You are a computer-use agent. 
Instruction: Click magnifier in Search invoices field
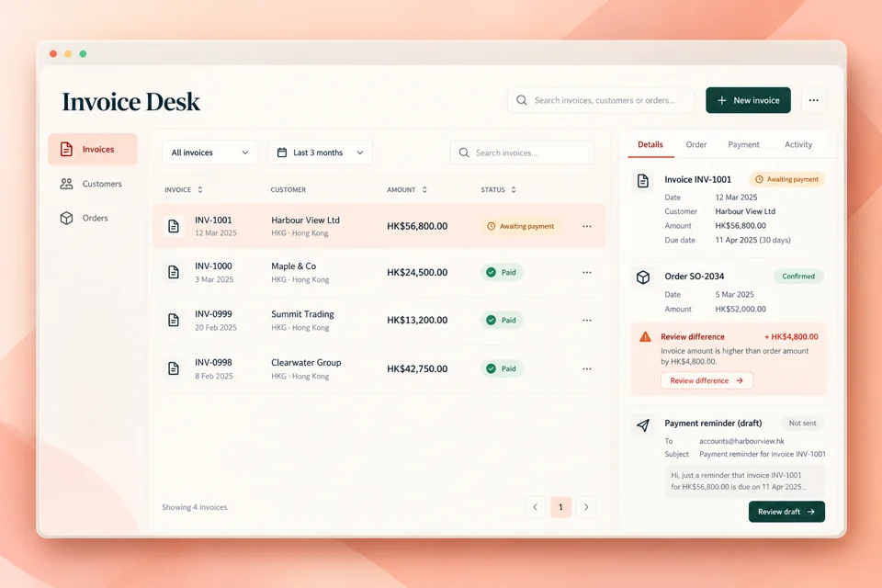point(463,153)
